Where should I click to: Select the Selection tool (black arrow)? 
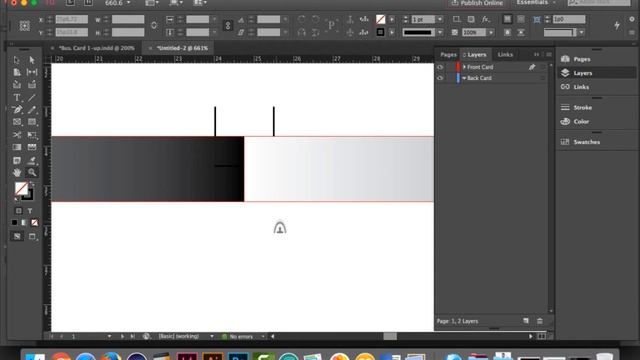click(x=17, y=60)
